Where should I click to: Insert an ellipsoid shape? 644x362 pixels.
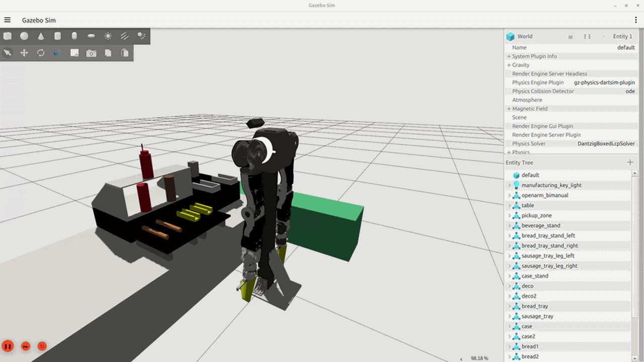pos(91,36)
